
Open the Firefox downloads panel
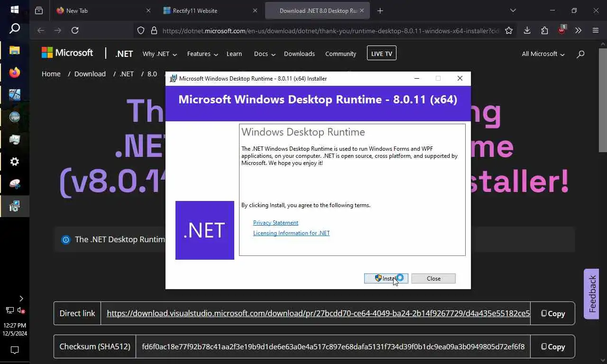pos(527,30)
